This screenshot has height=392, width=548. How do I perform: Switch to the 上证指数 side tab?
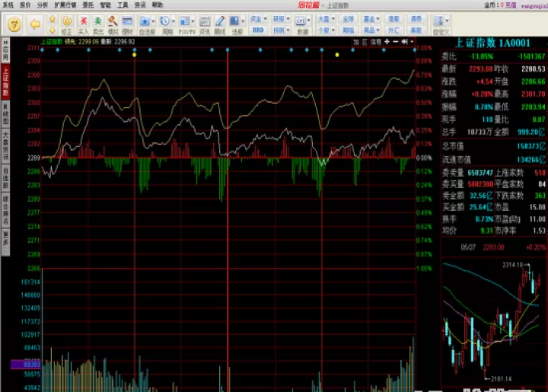5,81
